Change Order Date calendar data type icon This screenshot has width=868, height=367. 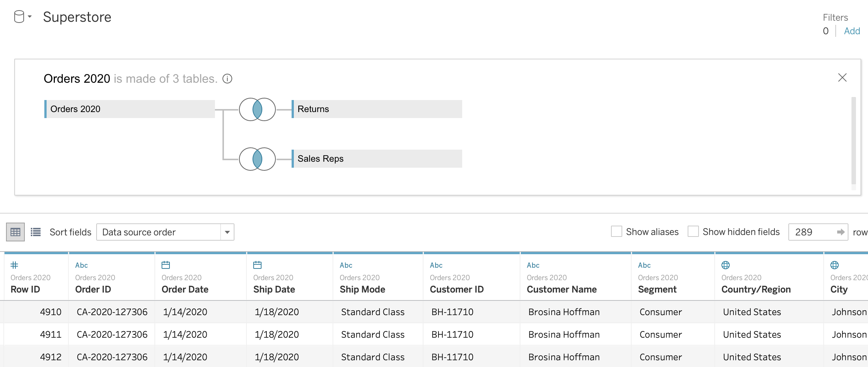point(166,265)
